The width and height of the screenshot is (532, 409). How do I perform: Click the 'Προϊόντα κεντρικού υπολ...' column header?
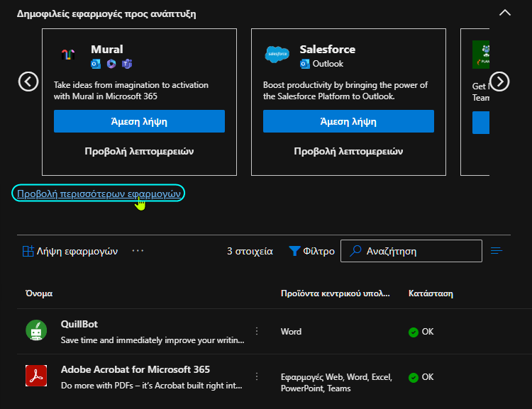click(336, 293)
